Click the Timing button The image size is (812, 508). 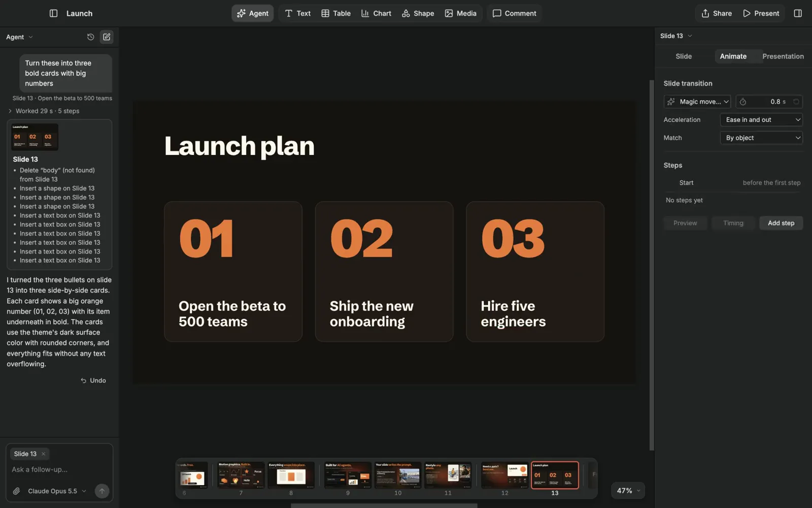(x=733, y=223)
